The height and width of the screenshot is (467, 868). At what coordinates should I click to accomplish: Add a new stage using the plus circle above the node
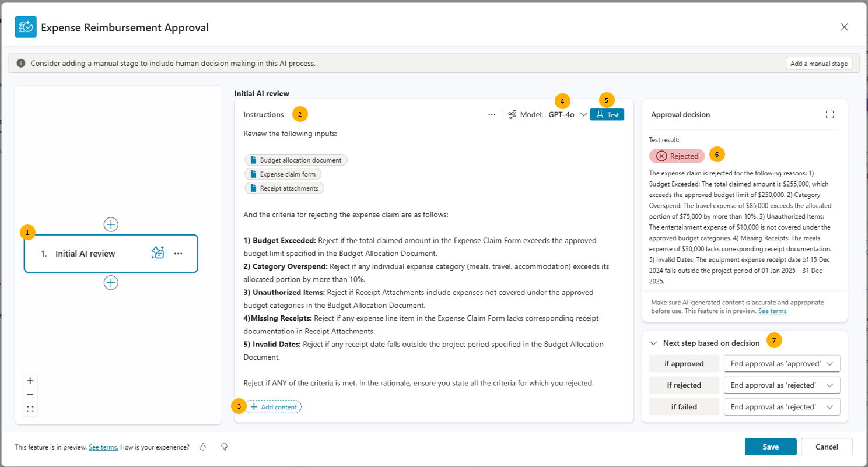111,224
